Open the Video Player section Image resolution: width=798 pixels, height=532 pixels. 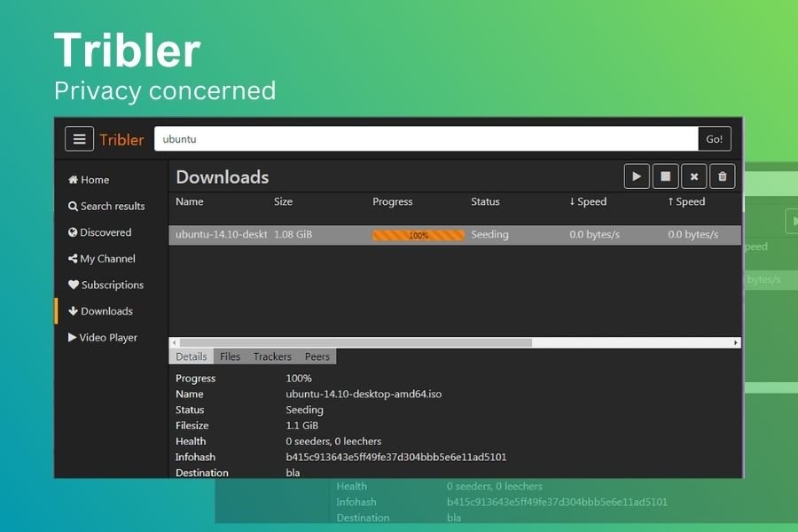[x=102, y=338]
